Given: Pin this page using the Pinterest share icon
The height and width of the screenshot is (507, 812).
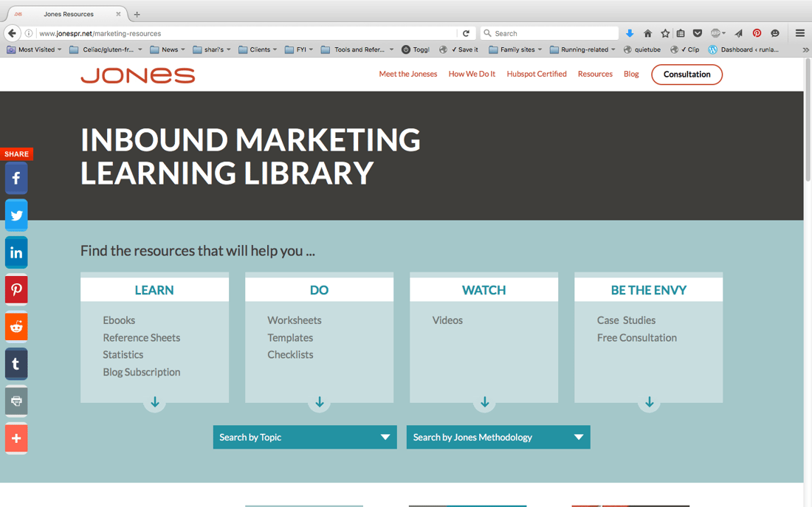Looking at the screenshot, I should click(x=16, y=289).
